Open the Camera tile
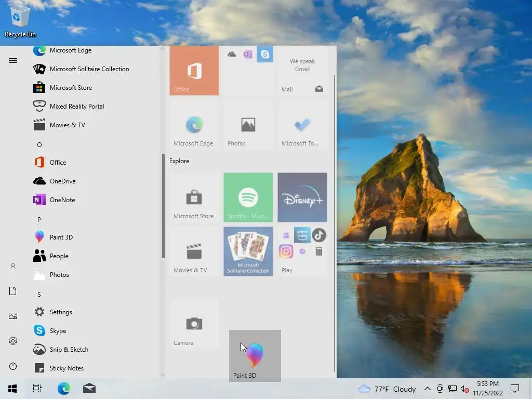 pos(194,324)
